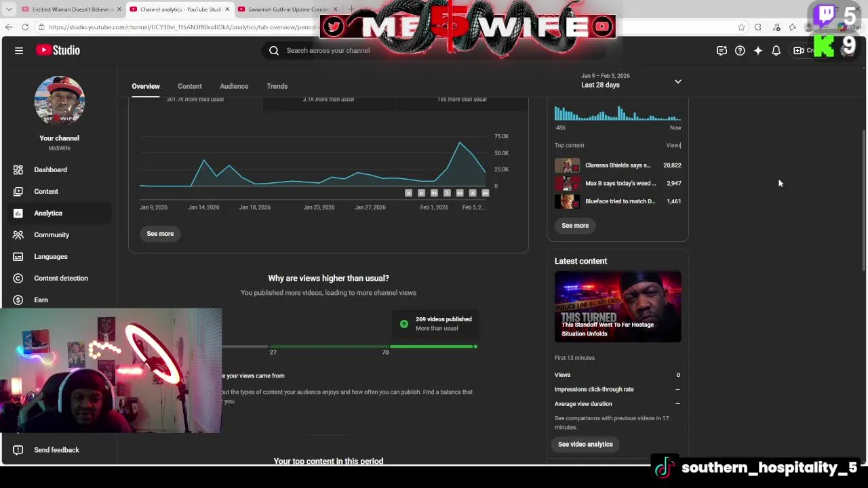Click the Claressa Shields video thumbnail
868x488 pixels.
[567, 165]
